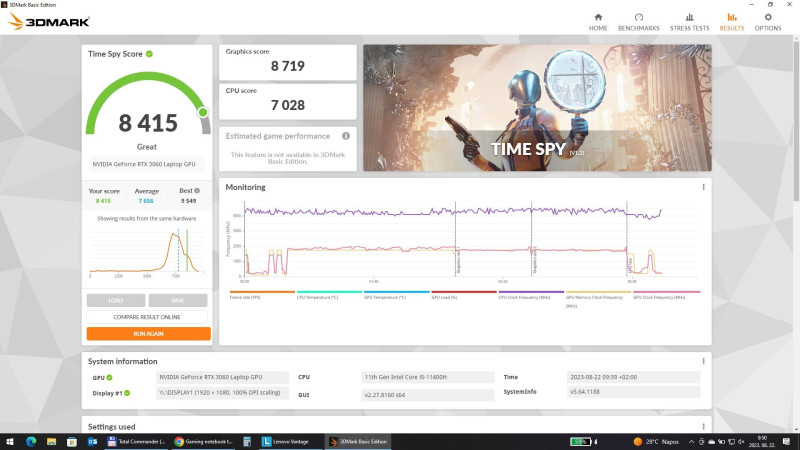Click the SystemInfo version v5.64.1188

coord(633,392)
